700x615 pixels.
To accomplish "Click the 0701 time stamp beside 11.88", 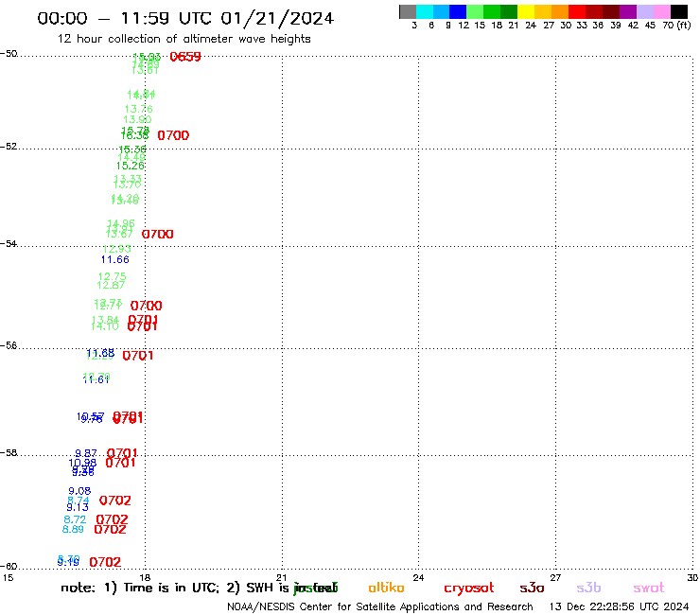I will [x=137, y=356].
